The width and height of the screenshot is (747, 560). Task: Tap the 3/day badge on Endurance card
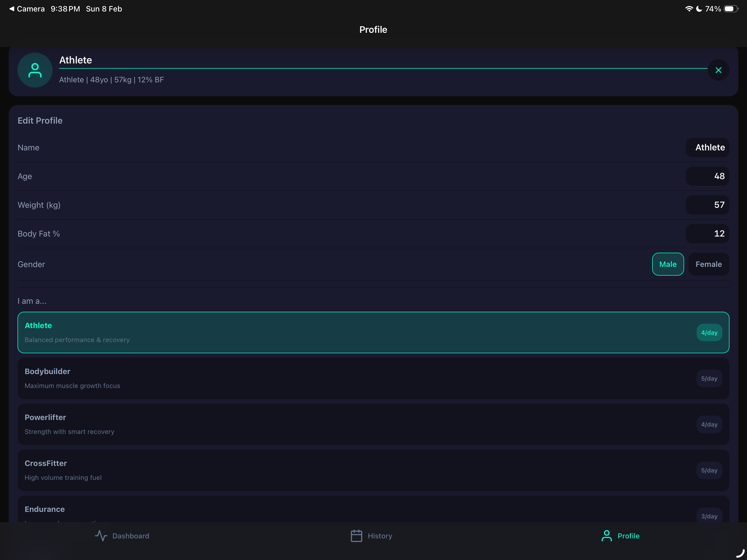[709, 516]
